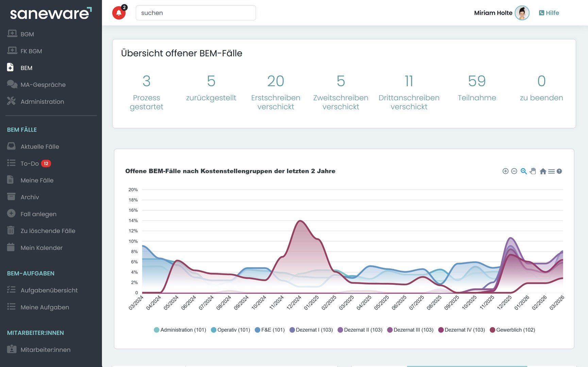The width and height of the screenshot is (588, 367).
Task: Toggle Dezernat IV (103) legend entry
Action: pos(461,330)
